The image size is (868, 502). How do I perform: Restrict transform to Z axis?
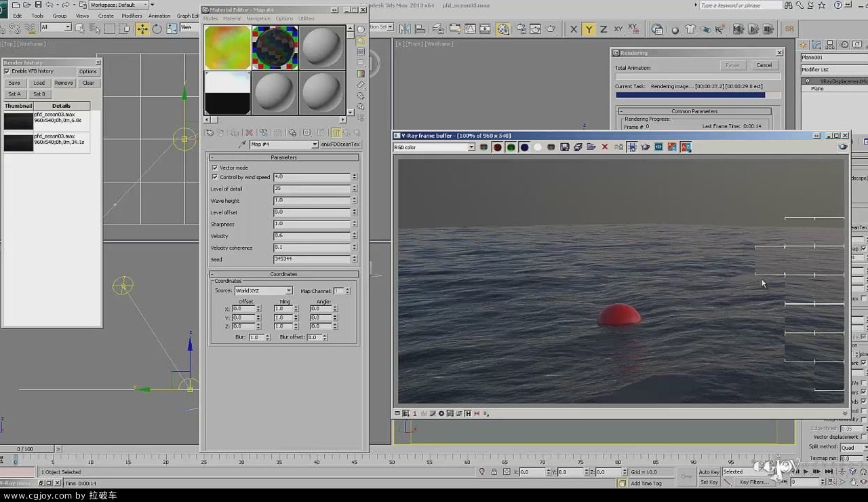tap(604, 29)
